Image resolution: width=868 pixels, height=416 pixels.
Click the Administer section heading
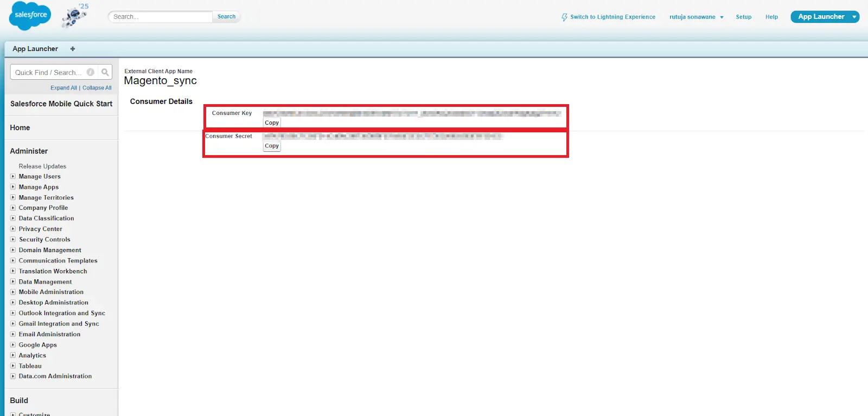click(29, 151)
